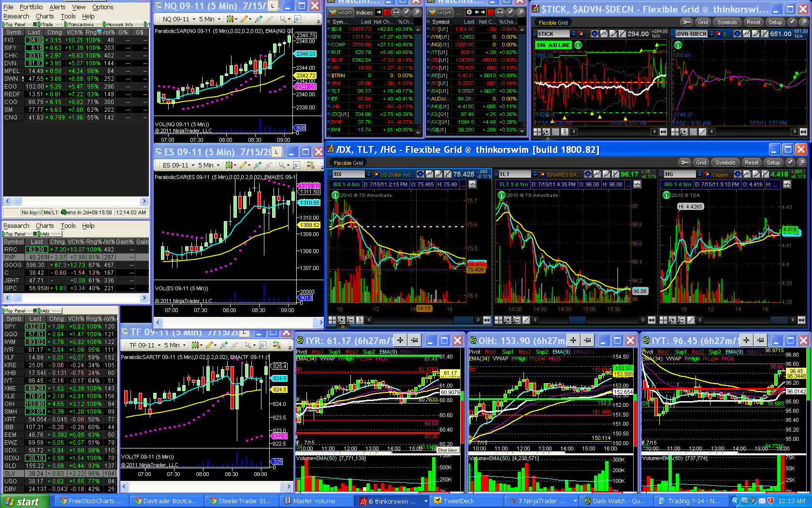Toggle the L link button on the NQ 09-11 chart
Screen dimensions: 812x508
tap(273, 6)
